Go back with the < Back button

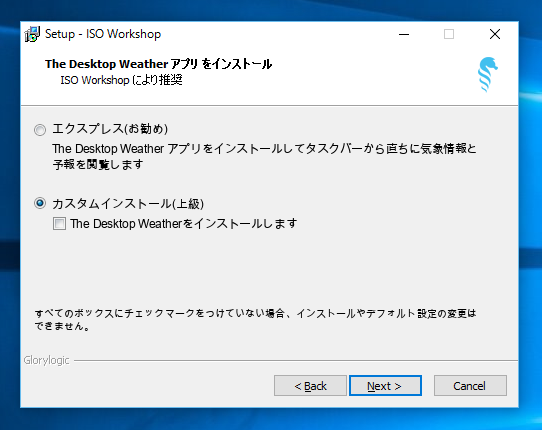click(x=310, y=385)
